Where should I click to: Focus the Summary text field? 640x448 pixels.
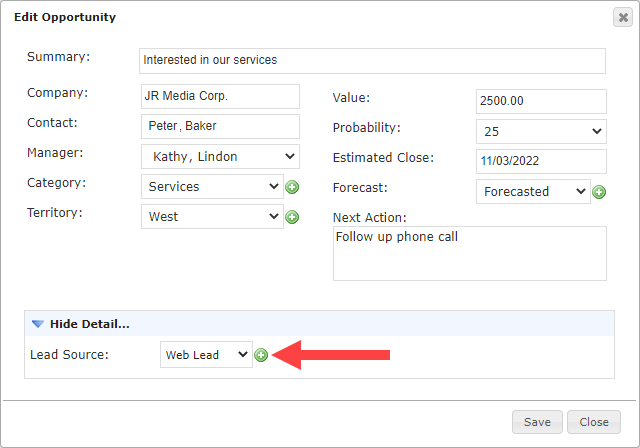click(372, 60)
